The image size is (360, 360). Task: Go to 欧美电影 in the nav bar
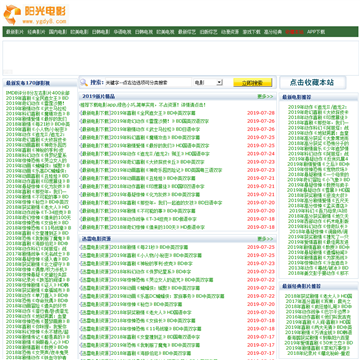(79, 32)
